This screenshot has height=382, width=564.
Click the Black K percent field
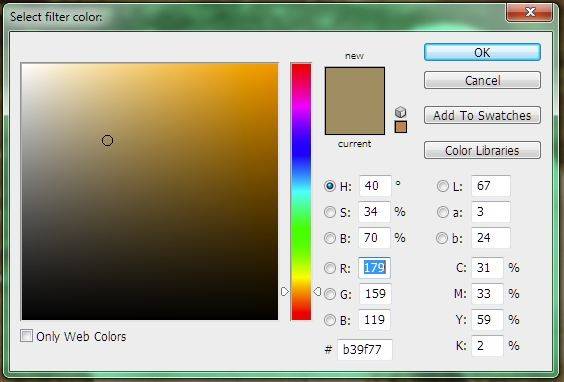point(487,346)
